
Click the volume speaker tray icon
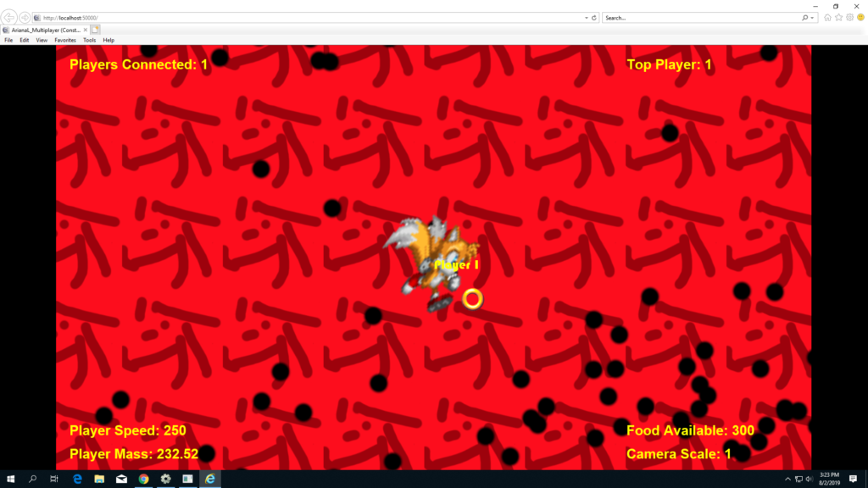tap(809, 480)
